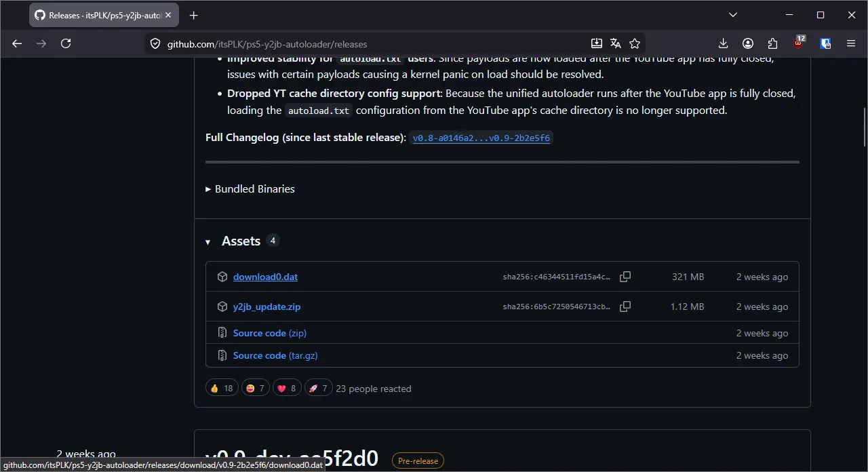Download y2jb_update.zip asset
Screen dimensions: 868x472
tap(267, 307)
